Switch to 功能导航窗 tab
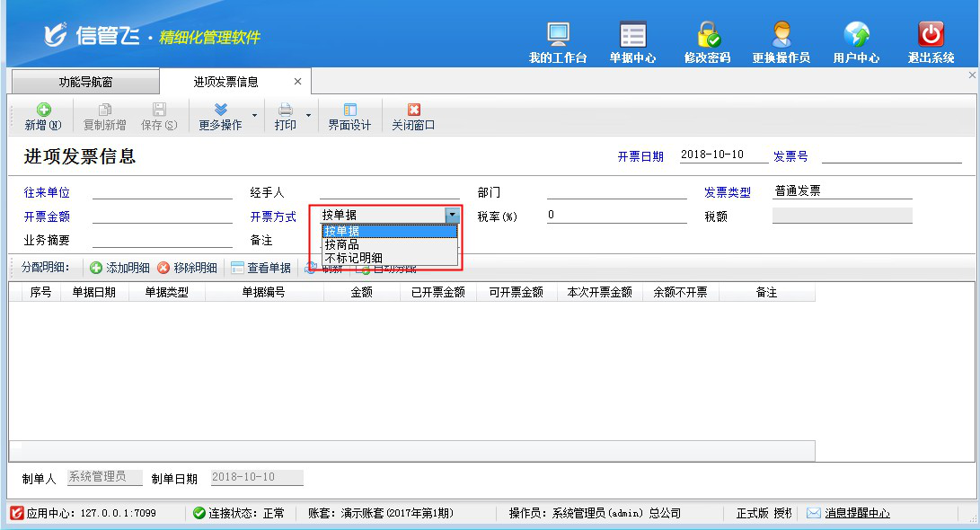Image resolution: width=980 pixels, height=530 pixels. (x=85, y=83)
